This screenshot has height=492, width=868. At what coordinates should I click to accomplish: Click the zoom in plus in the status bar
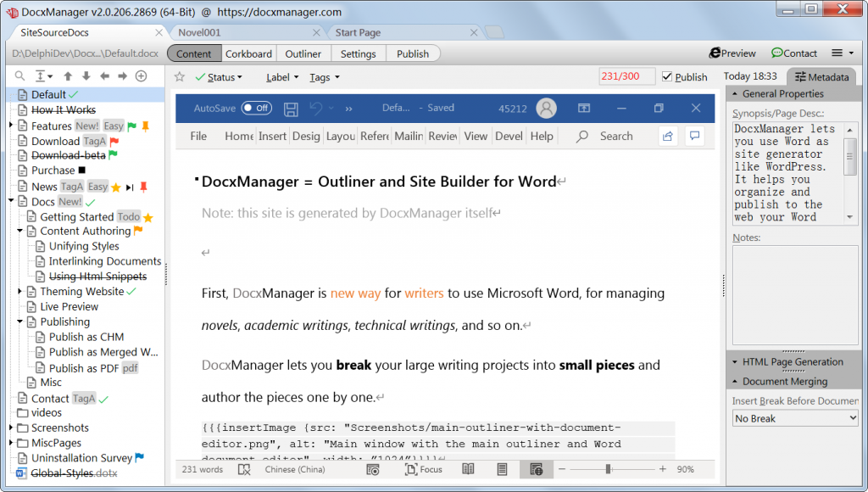pos(663,469)
